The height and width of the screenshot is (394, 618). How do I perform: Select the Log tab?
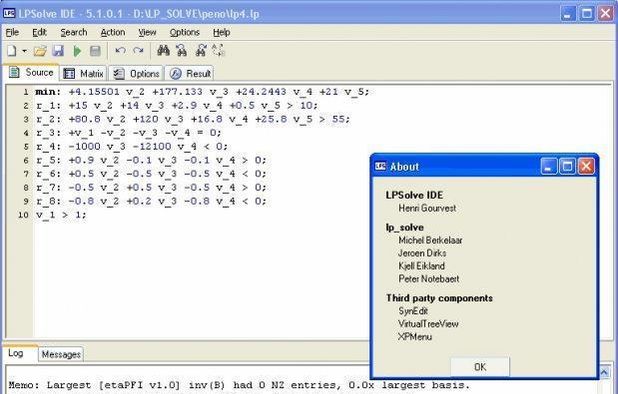20,353
